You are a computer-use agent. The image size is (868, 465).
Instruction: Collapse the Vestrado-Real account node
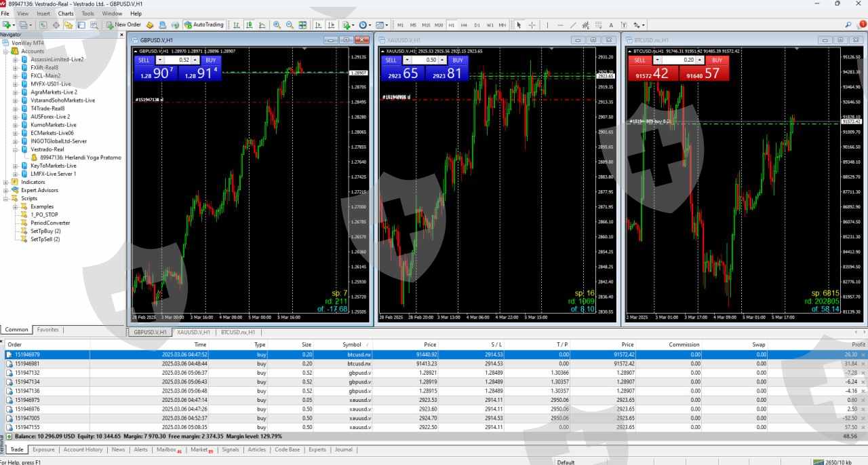16,149
